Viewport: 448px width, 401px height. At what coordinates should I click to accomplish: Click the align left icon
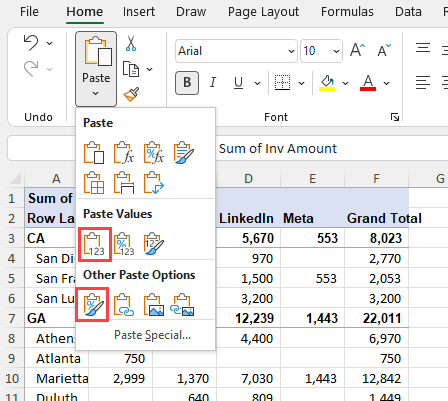point(423,82)
